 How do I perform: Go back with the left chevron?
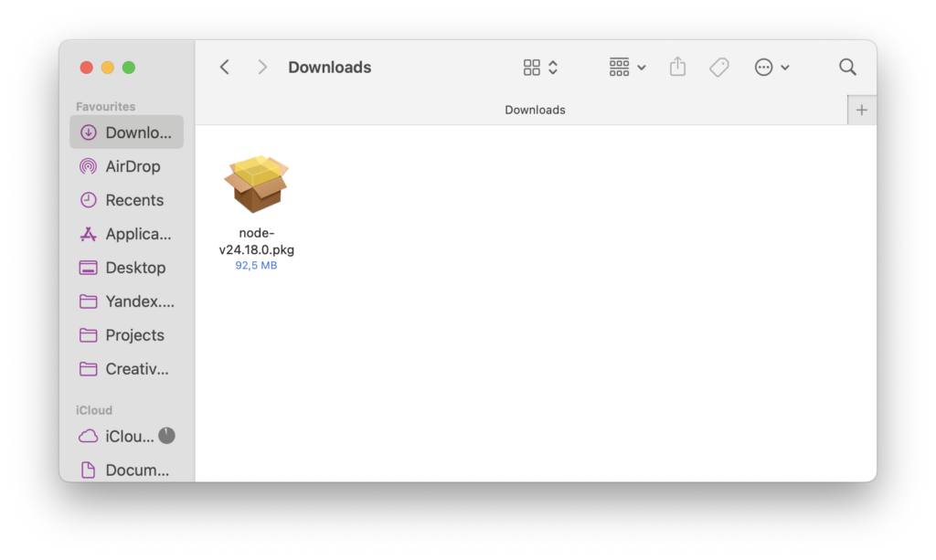225,68
